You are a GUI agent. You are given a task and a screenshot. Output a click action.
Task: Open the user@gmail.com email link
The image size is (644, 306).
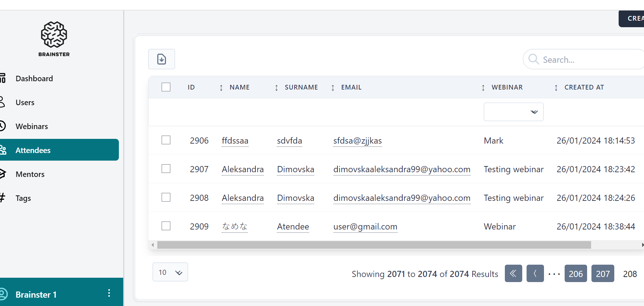(x=365, y=227)
